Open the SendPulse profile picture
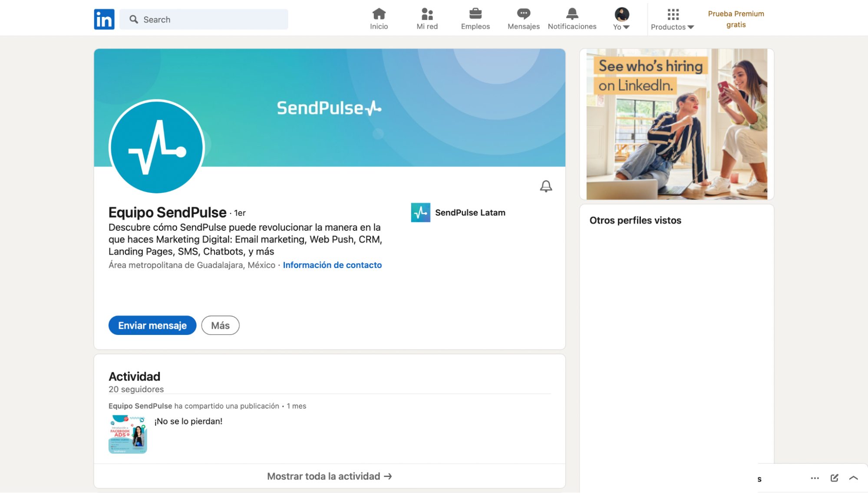The height and width of the screenshot is (493, 868). [x=157, y=146]
